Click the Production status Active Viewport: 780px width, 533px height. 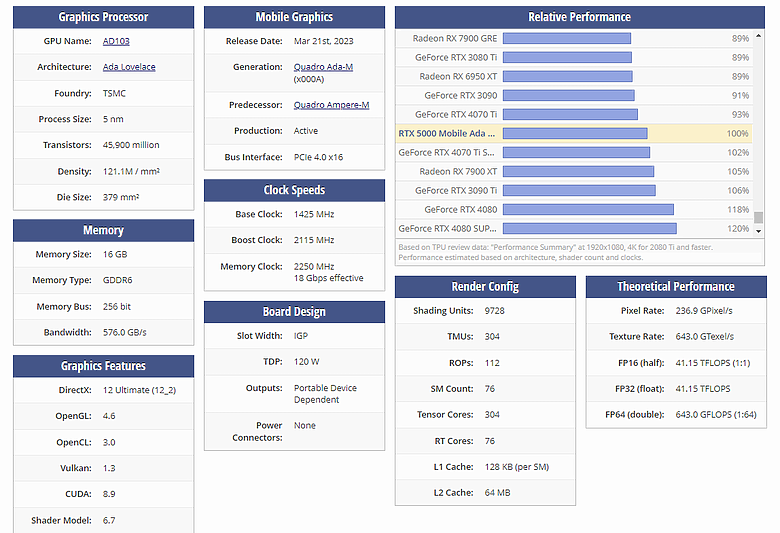pos(305,131)
